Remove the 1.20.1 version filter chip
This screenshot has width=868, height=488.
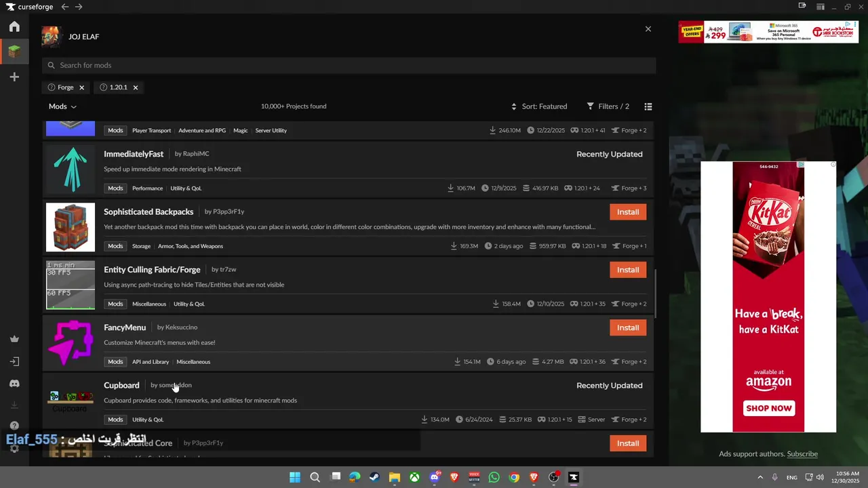pos(136,87)
